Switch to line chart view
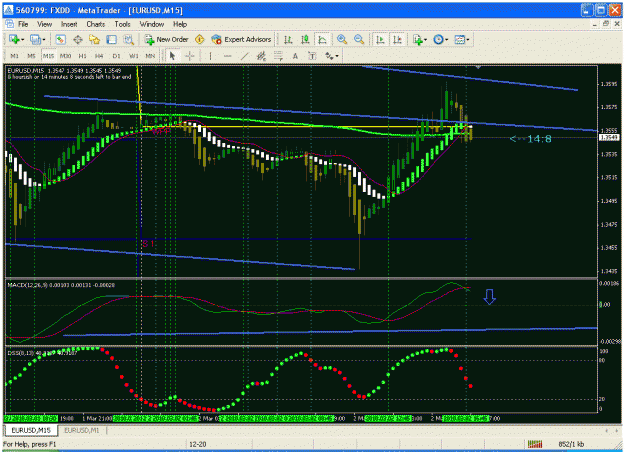625x452 pixels. click(322, 39)
